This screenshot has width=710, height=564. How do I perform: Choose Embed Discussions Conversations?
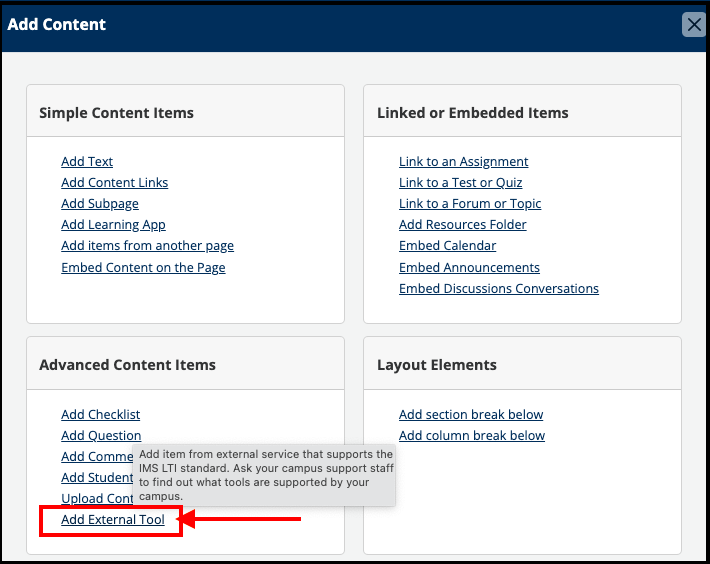[x=499, y=288]
